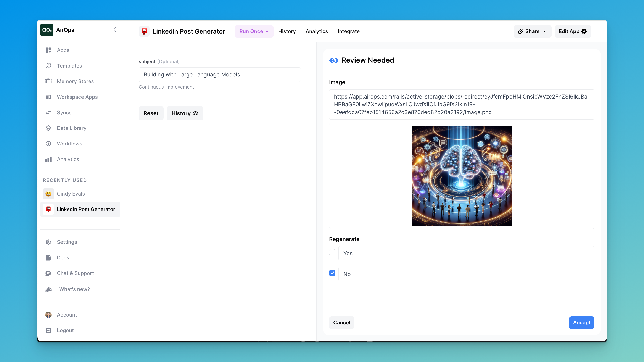The height and width of the screenshot is (362, 644).
Task: Check the Yes regenerate checkbox
Action: [x=332, y=252]
